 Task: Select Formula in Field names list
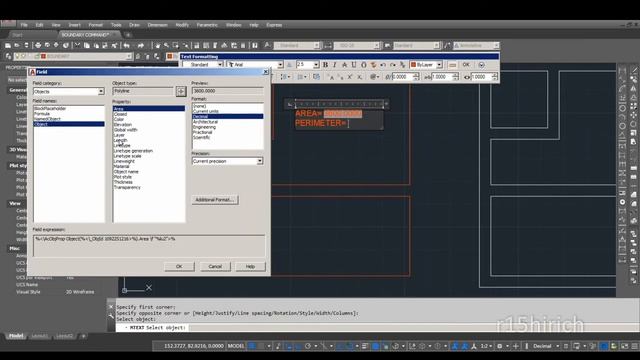(x=42, y=113)
